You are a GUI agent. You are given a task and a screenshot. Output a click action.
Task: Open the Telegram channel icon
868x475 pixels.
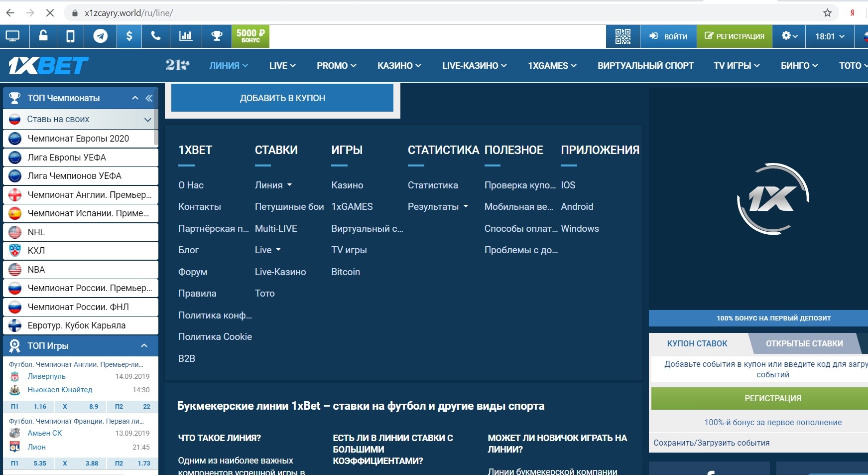[101, 36]
